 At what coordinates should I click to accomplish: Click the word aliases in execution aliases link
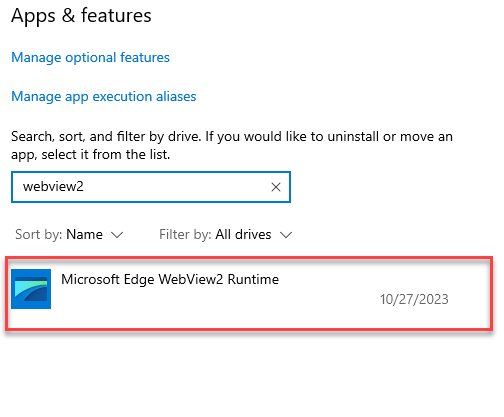click(176, 97)
